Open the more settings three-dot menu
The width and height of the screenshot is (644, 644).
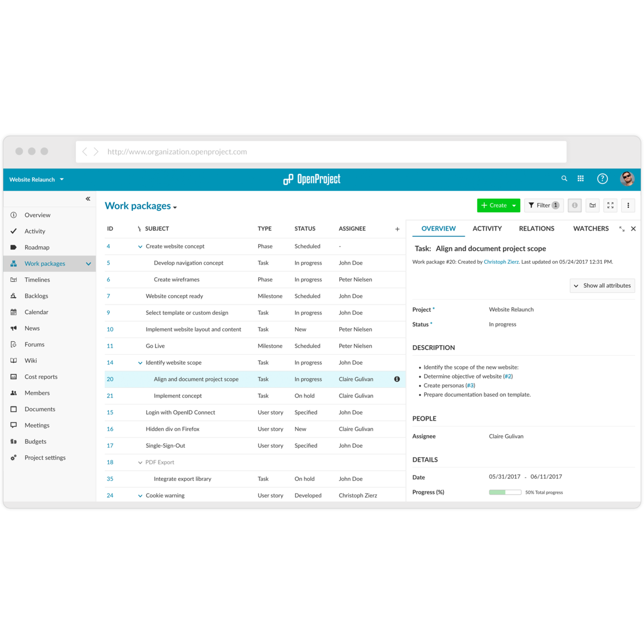coord(628,205)
